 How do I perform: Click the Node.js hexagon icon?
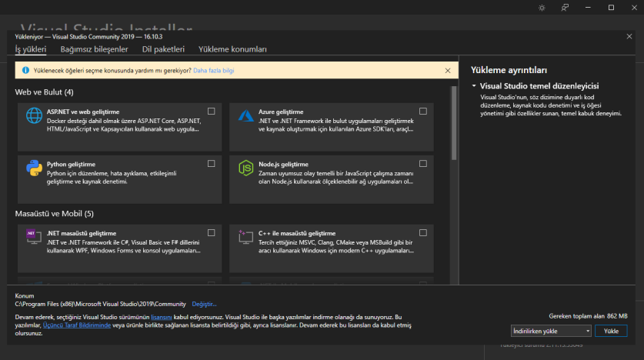246,168
